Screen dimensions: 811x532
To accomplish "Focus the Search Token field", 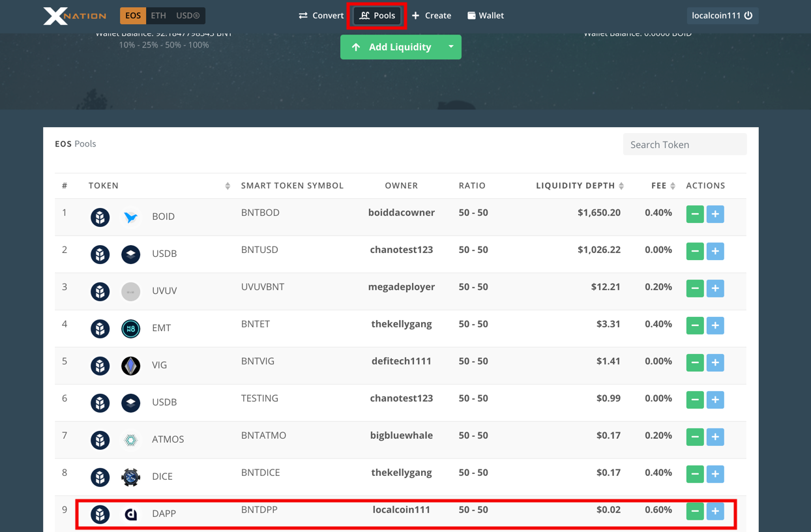I will 685,144.
